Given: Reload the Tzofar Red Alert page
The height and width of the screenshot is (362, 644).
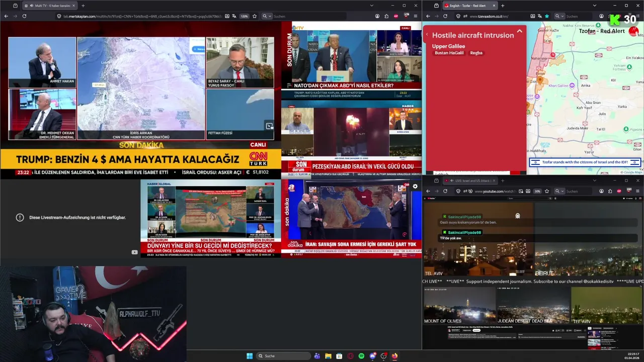Looking at the screenshot, I should click(x=445, y=16).
